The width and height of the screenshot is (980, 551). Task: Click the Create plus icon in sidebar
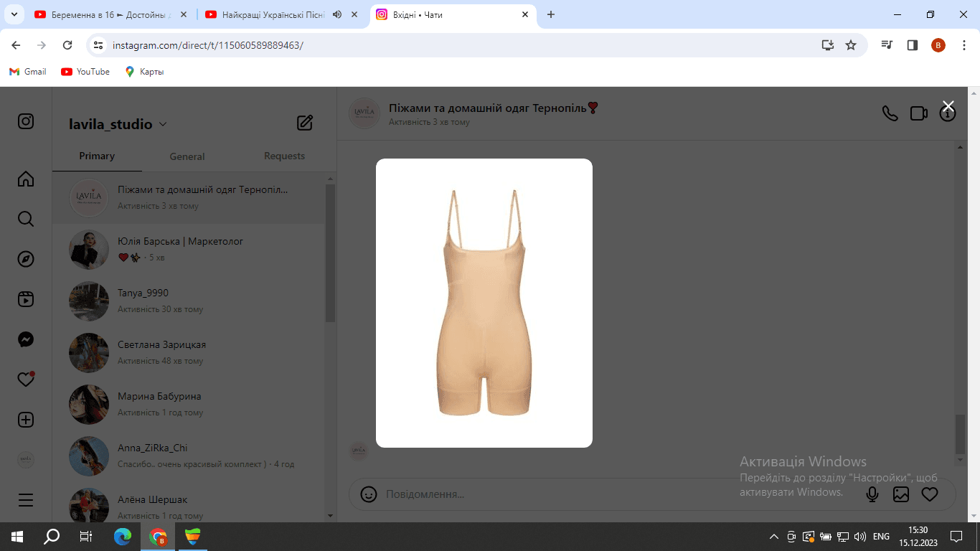click(26, 420)
